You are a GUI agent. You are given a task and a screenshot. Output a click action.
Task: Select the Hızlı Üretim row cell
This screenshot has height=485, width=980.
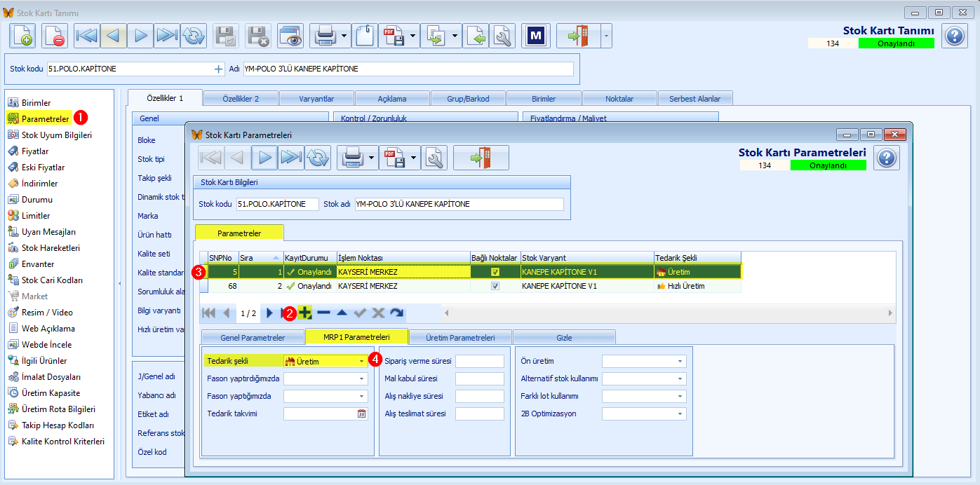point(697,286)
